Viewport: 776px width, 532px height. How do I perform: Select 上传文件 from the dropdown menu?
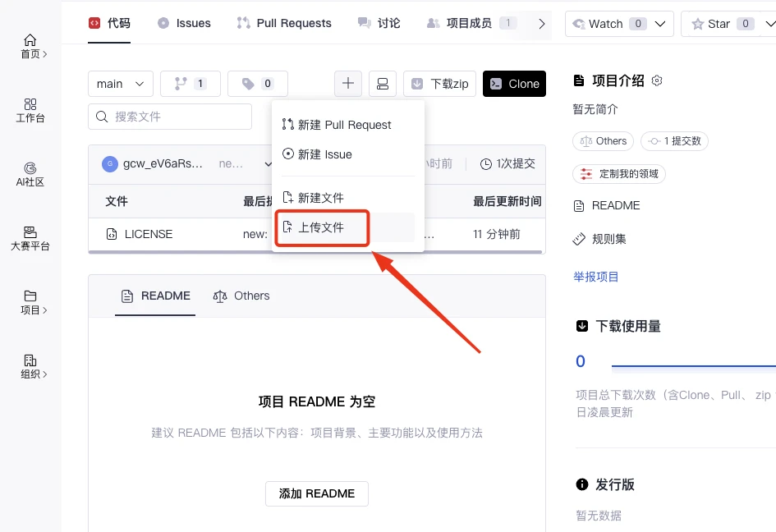(321, 227)
